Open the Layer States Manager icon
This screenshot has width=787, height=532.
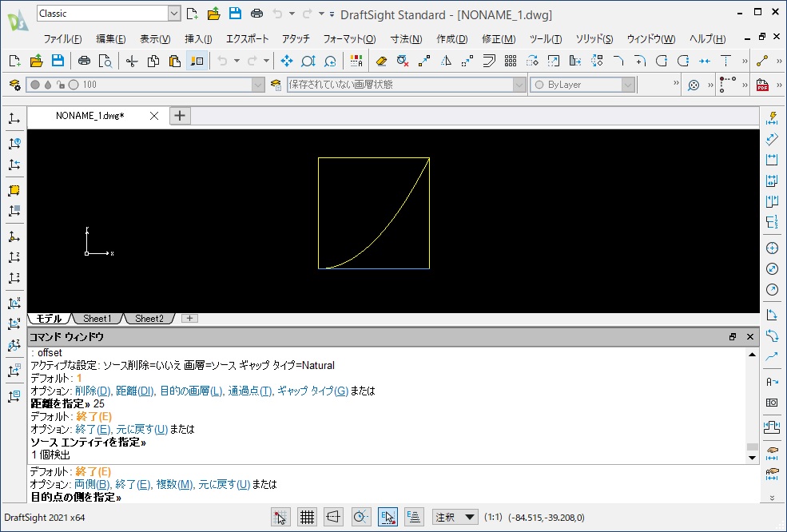point(276,85)
